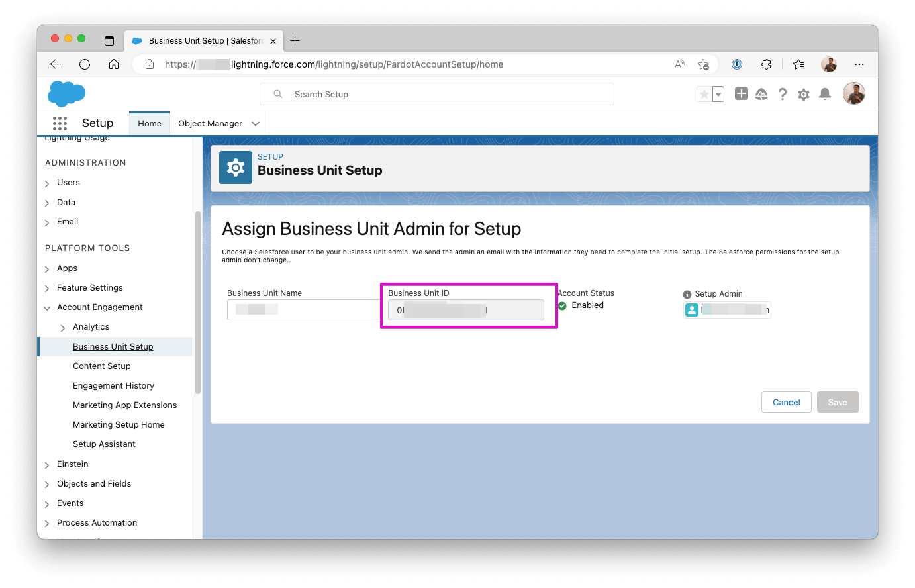Click the Salesforce cloud logo

coord(66,93)
